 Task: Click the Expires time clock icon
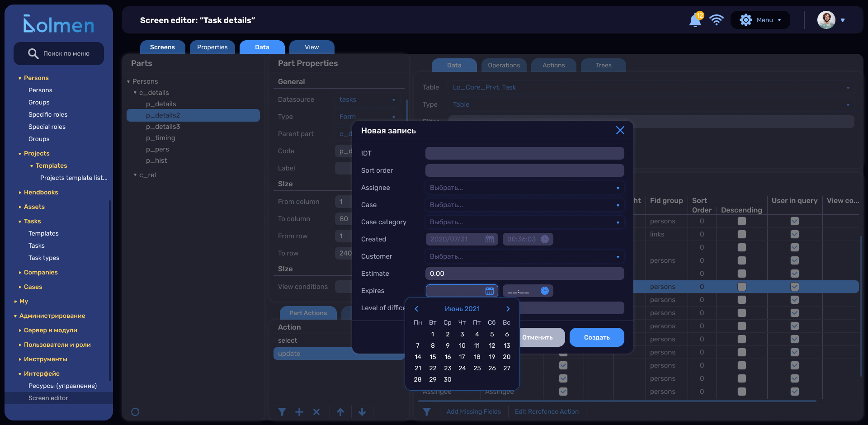pyautogui.click(x=545, y=291)
